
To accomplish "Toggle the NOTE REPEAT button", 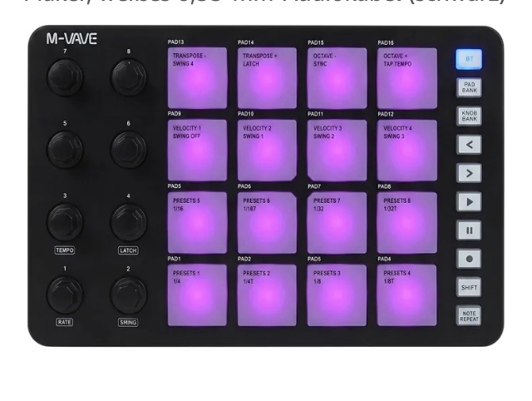I will click(469, 316).
